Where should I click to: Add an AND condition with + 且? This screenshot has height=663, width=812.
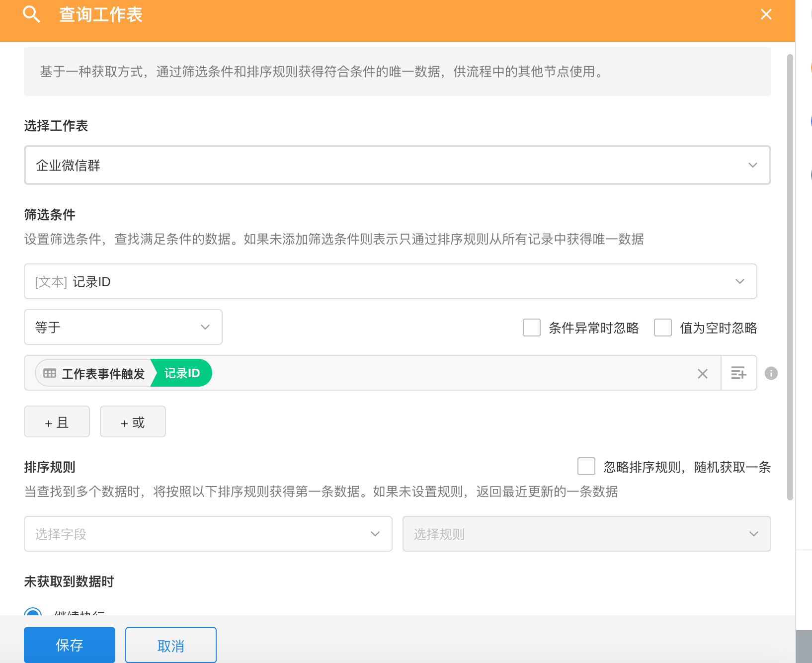point(57,422)
